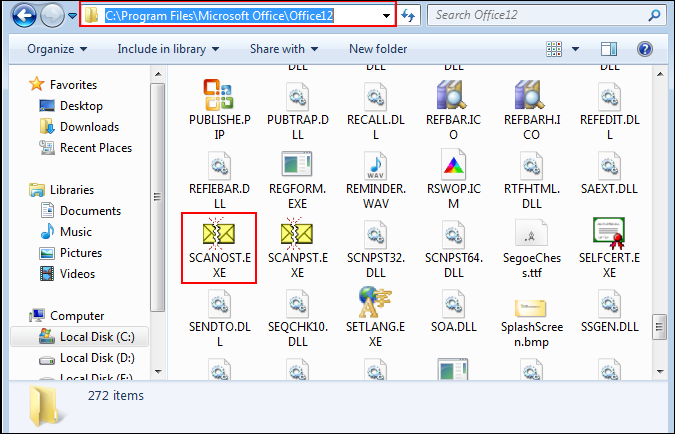Click the navigation pane scroll up arrow
This screenshot has height=434, width=675.
(158, 74)
